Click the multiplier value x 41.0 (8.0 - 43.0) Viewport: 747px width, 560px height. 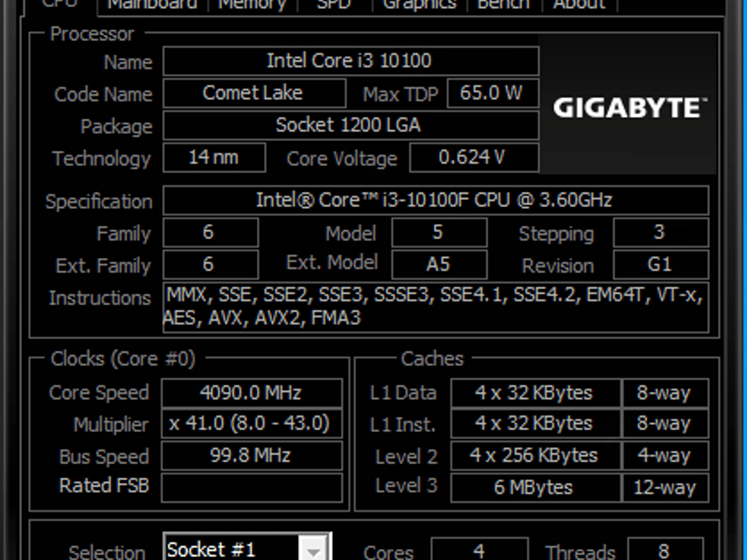pyautogui.click(x=252, y=424)
